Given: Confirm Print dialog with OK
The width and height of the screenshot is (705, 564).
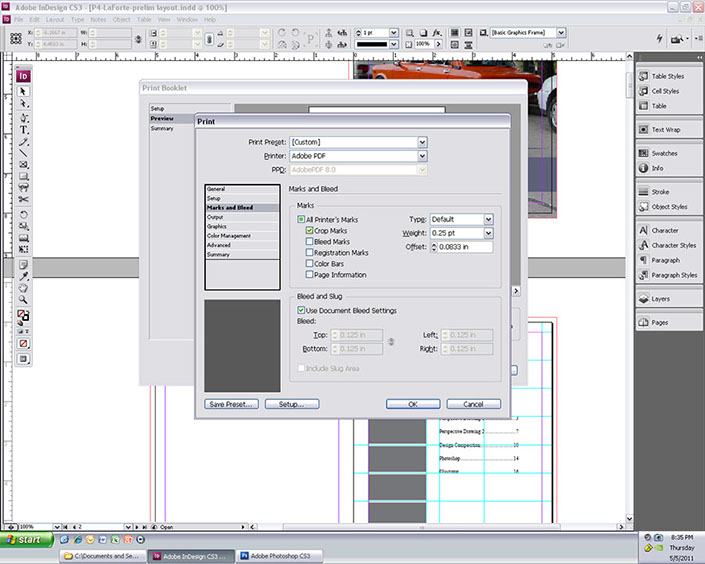Looking at the screenshot, I should (413, 404).
